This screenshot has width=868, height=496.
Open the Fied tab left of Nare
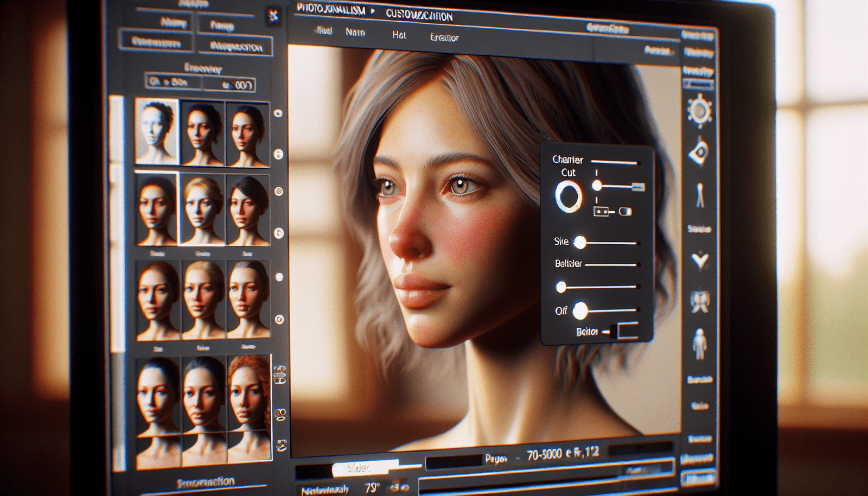(324, 31)
